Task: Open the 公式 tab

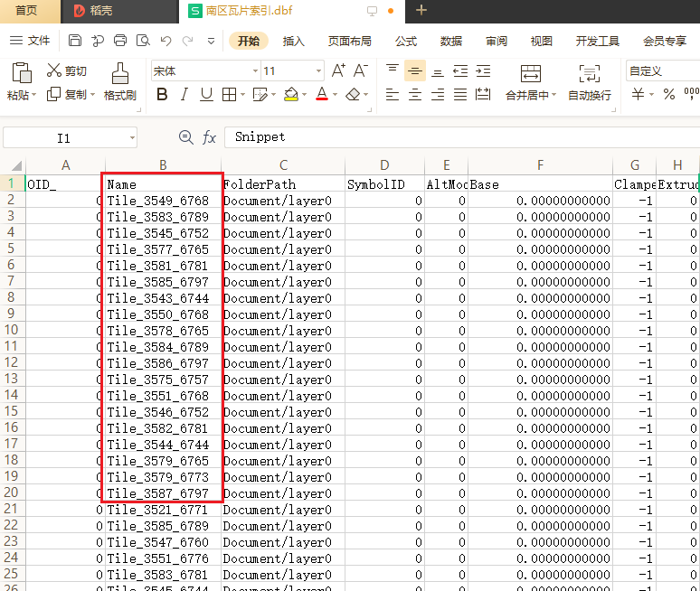Action: tap(406, 41)
